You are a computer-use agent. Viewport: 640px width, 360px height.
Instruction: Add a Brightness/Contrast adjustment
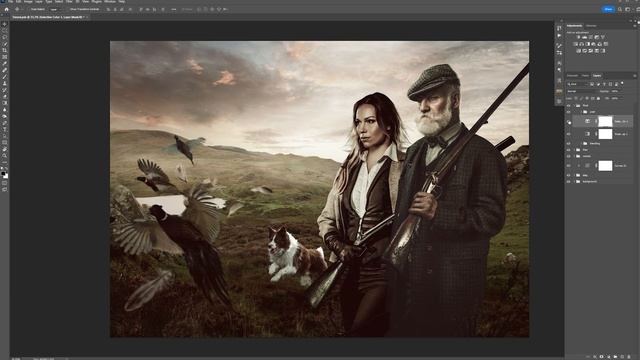pyautogui.click(x=579, y=37)
